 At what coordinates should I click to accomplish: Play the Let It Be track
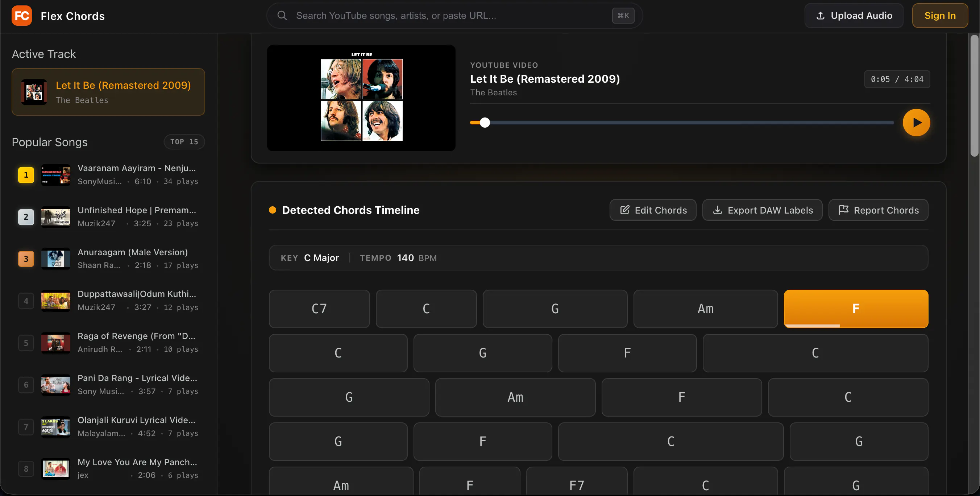tap(916, 123)
